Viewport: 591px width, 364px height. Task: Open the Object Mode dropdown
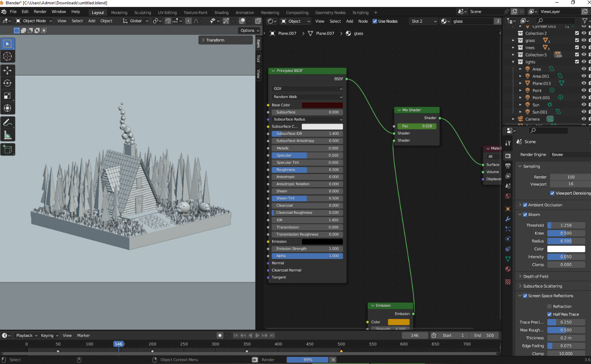point(34,21)
